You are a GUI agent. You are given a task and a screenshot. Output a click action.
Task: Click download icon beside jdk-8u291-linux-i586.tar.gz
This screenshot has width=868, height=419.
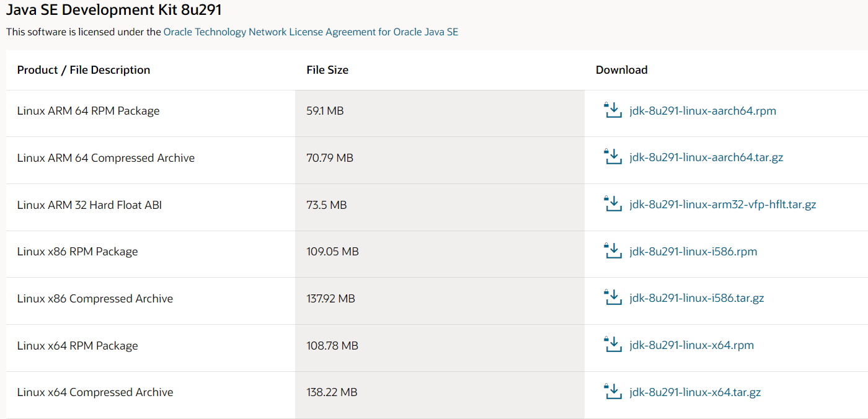click(x=613, y=298)
